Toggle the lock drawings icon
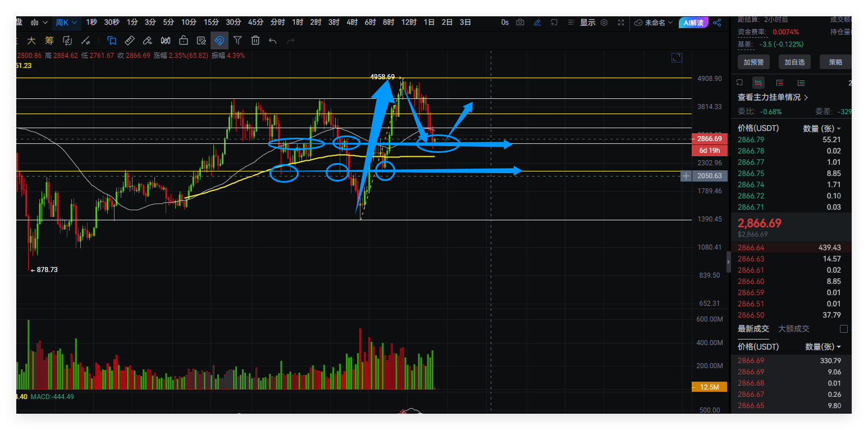The height and width of the screenshot is (430, 868). click(x=184, y=40)
